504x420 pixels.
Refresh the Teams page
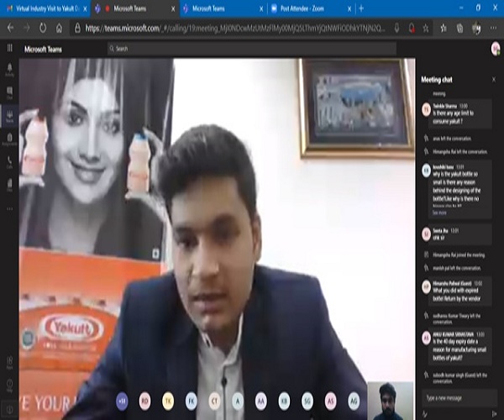click(43, 29)
